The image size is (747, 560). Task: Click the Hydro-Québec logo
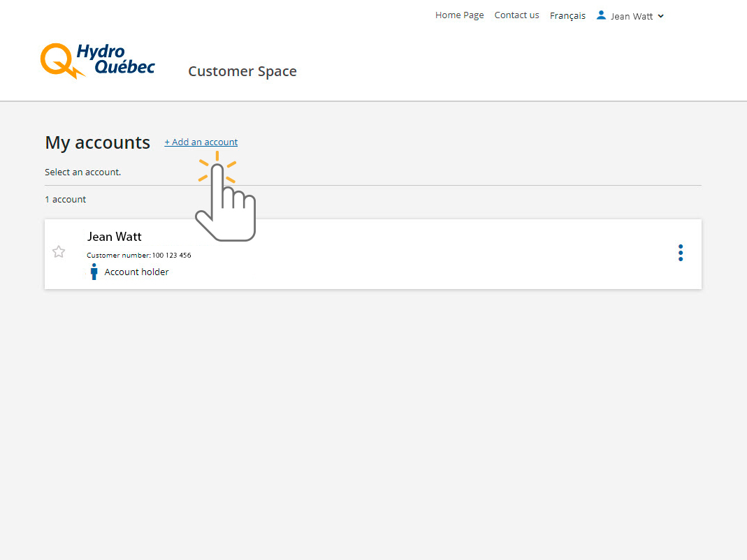[97, 60]
